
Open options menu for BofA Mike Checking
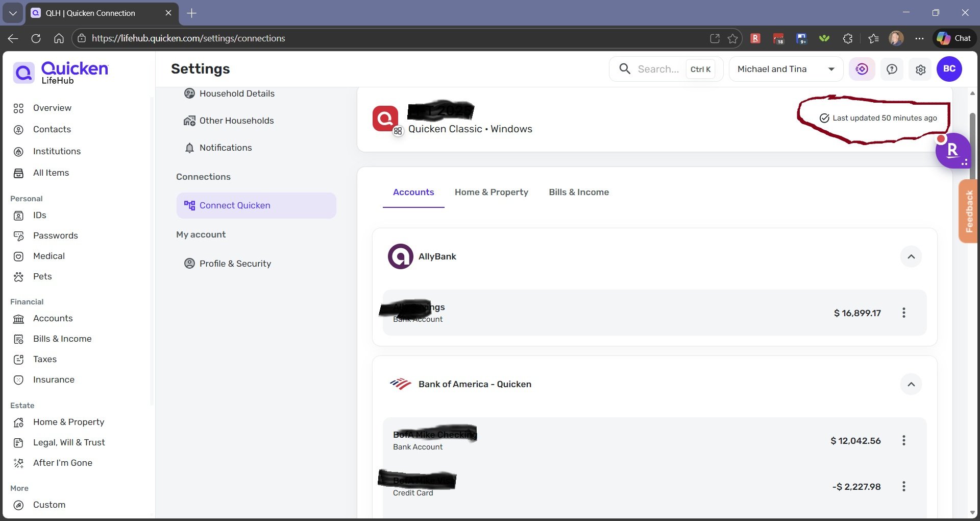[903, 440]
